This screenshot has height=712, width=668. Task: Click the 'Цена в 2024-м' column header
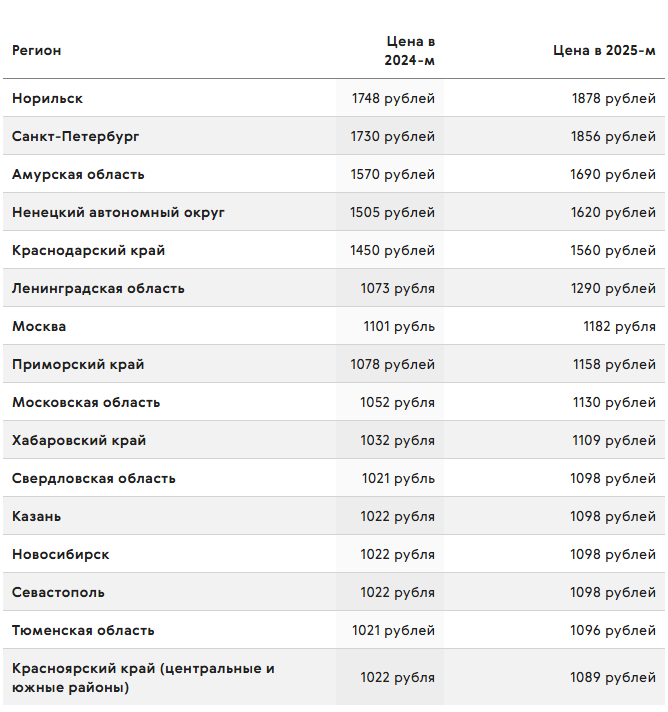410,50
